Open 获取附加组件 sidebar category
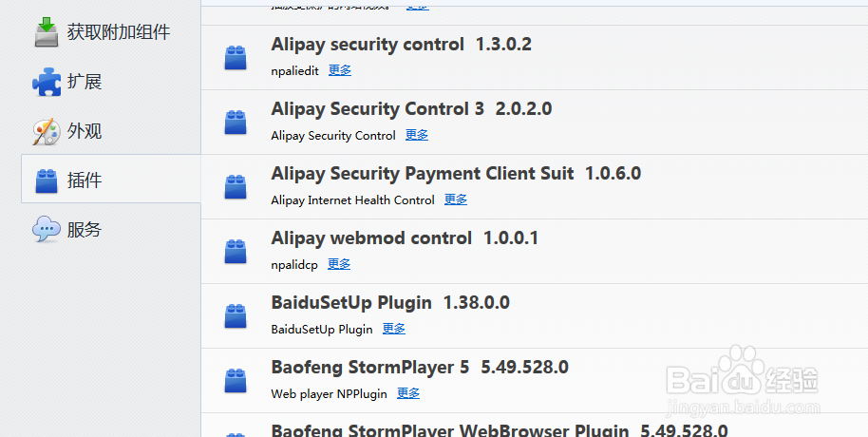The image size is (868, 437). [111, 31]
